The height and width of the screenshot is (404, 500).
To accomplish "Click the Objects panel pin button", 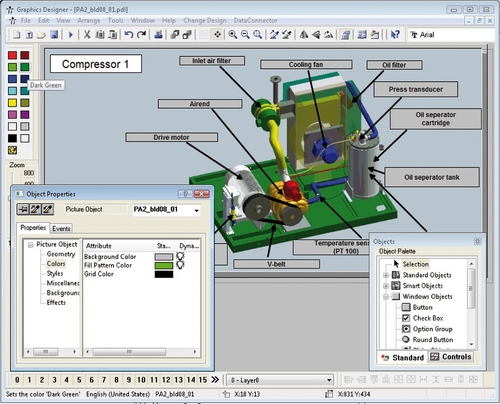I will pyautogui.click(x=477, y=241).
